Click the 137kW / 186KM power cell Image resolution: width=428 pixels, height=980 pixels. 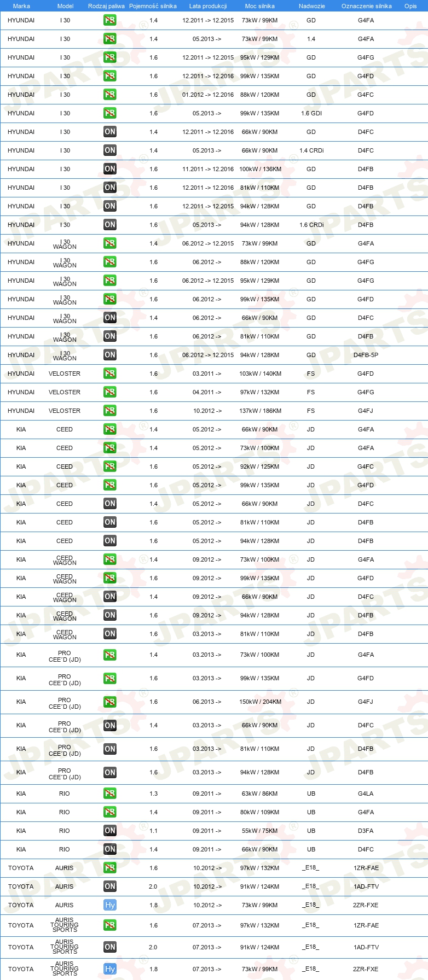[x=260, y=411]
